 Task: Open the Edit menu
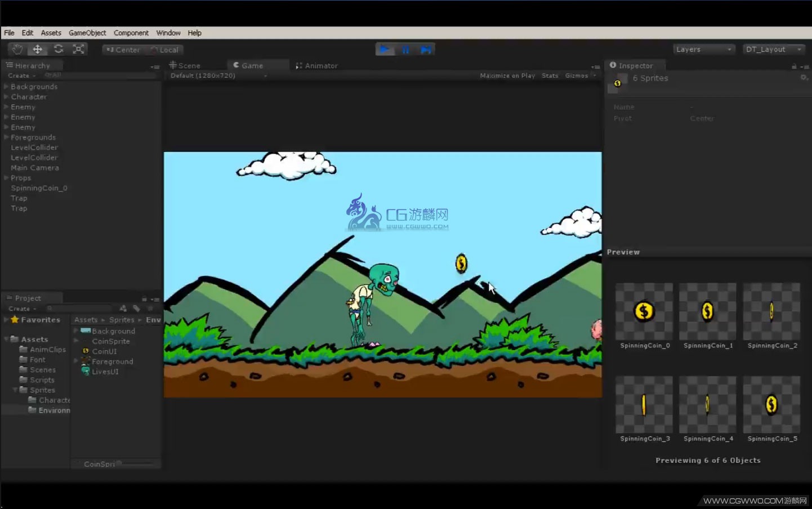pos(28,33)
